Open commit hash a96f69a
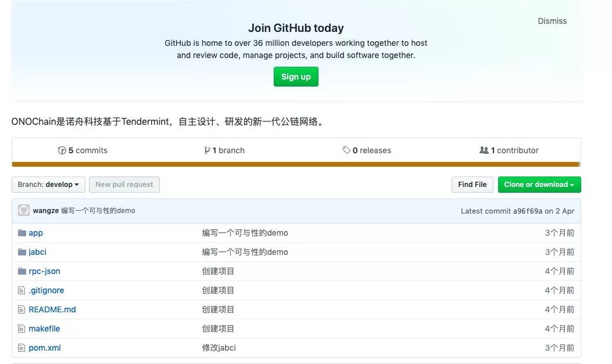Screen dimensions: 612x364 tap(527, 211)
